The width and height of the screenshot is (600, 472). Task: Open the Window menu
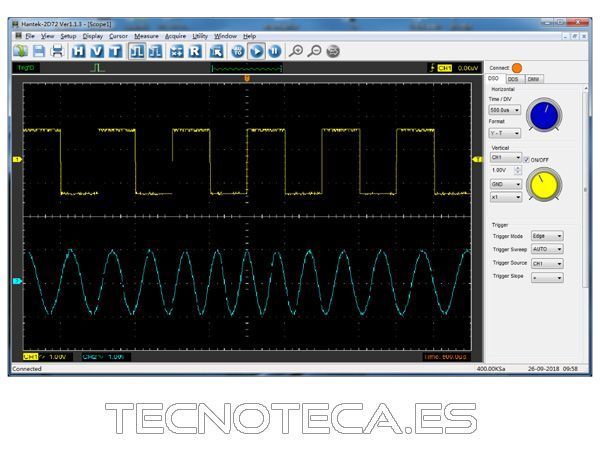pyautogui.click(x=225, y=36)
